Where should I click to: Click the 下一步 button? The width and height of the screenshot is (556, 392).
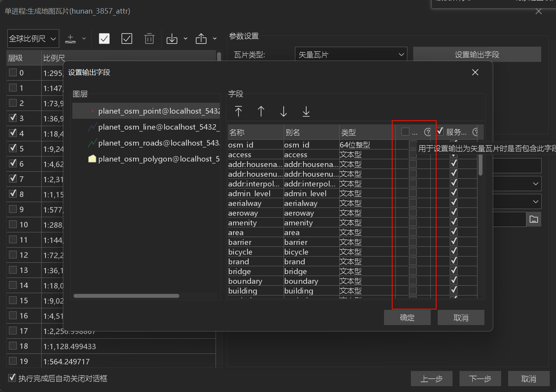[x=480, y=379]
